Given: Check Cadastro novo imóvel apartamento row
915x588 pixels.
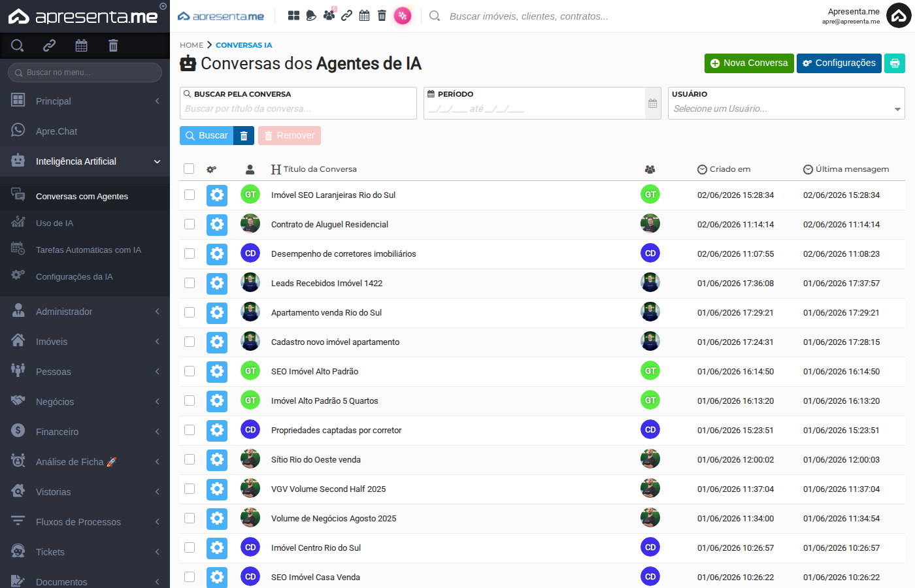Looking at the screenshot, I should pos(190,342).
